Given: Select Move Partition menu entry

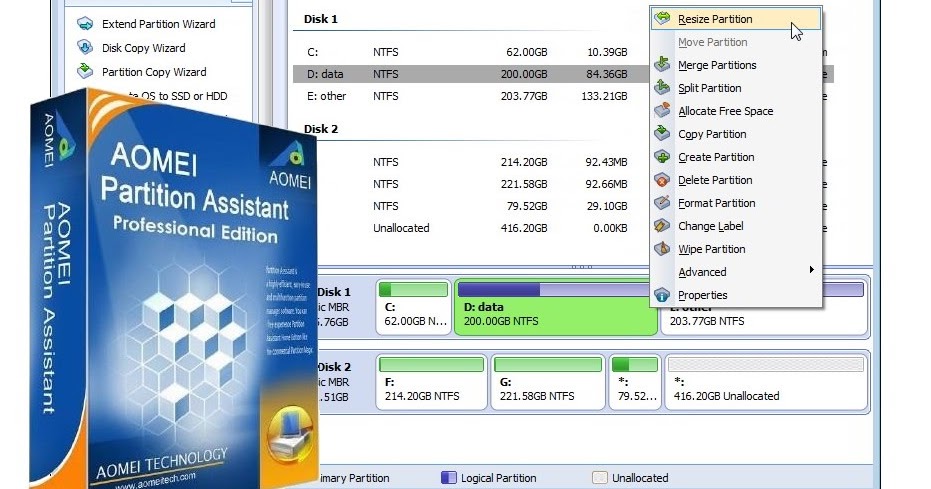Looking at the screenshot, I should [736, 42].
